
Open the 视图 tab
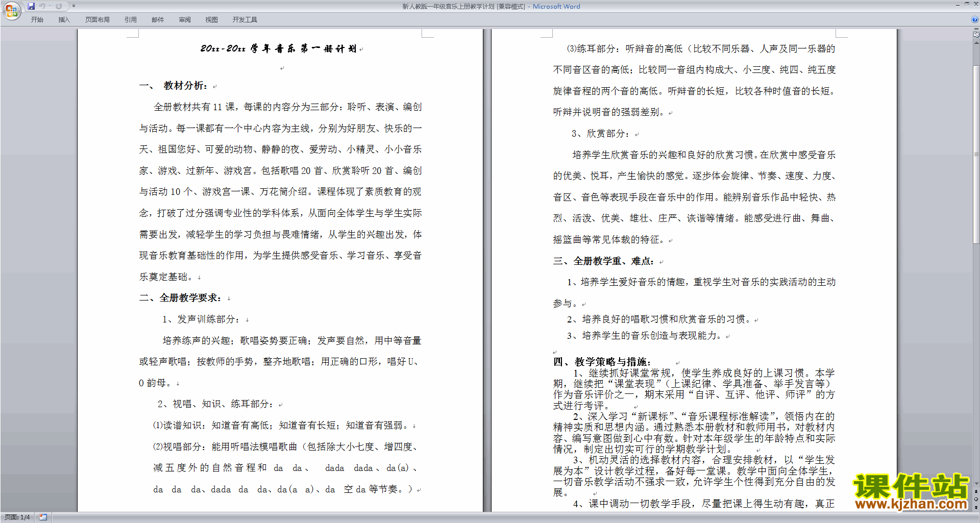click(x=211, y=20)
